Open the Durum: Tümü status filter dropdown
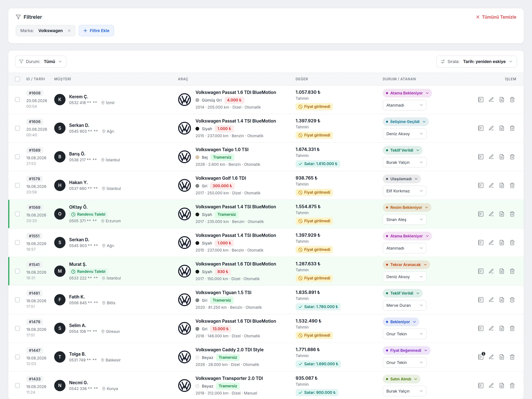This screenshot has width=532, height=399. pyautogui.click(x=41, y=62)
